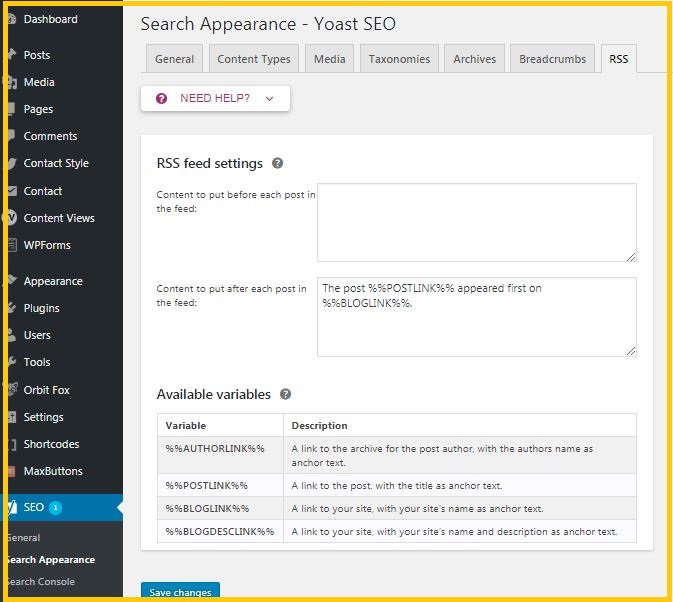Click the %%POSTLINK%% variable table cell

[x=220, y=485]
